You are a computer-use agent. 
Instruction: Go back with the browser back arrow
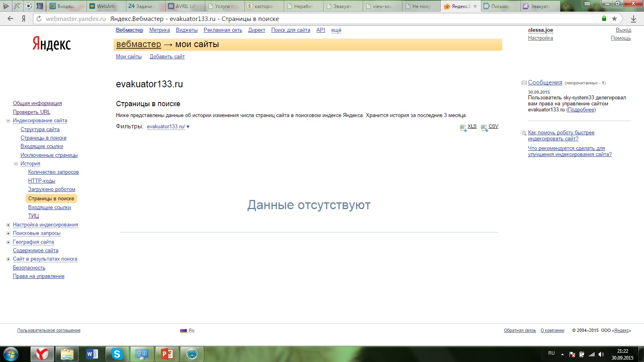tap(10, 19)
